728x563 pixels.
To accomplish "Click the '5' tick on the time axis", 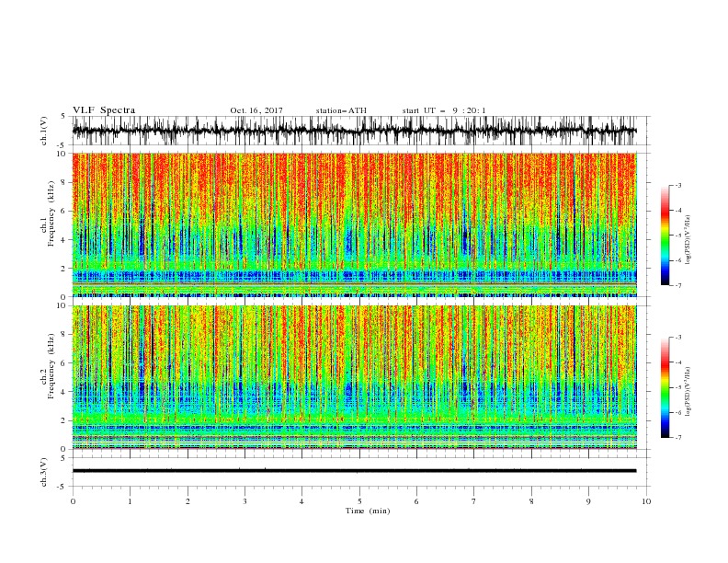I will [359, 501].
